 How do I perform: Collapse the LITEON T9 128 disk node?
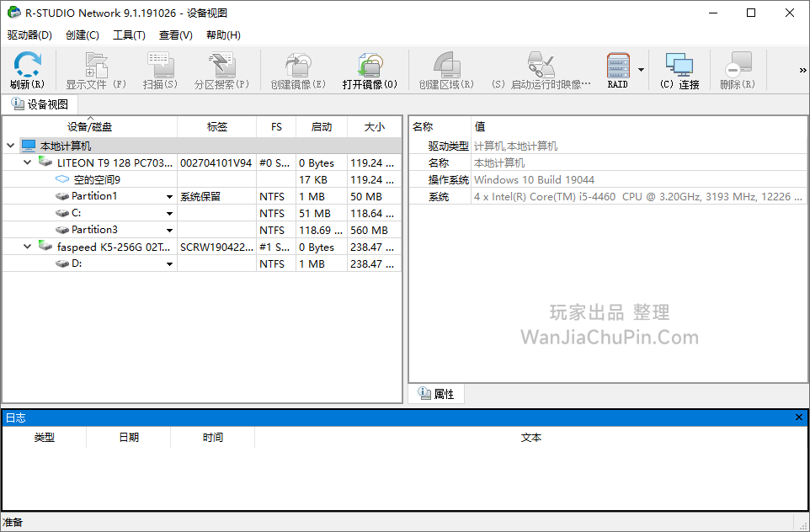pyautogui.click(x=28, y=162)
